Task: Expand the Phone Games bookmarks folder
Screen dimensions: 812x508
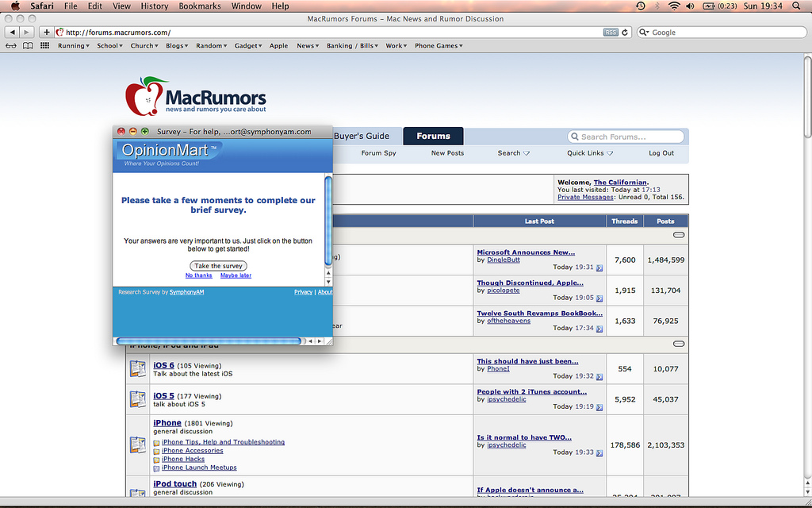Action: click(439, 45)
